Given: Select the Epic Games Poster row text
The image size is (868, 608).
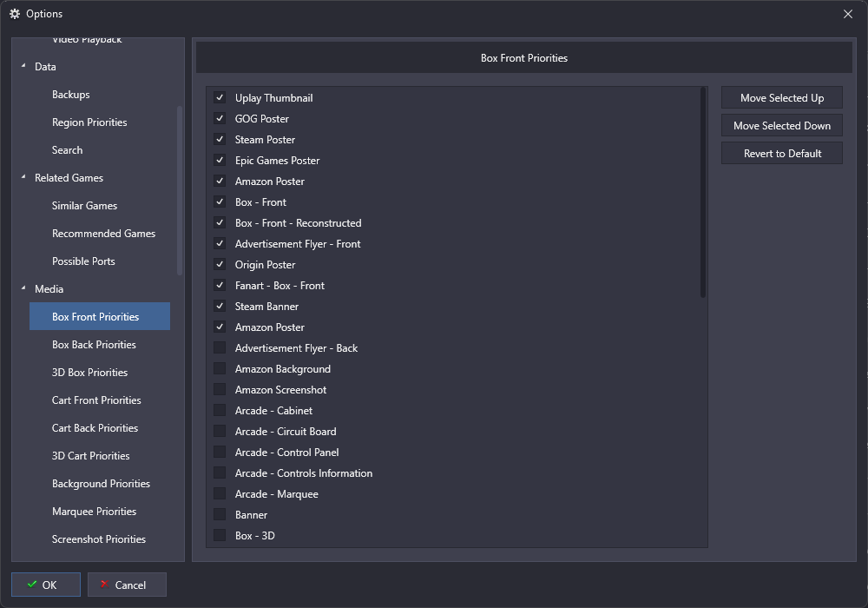Looking at the screenshot, I should coord(277,160).
